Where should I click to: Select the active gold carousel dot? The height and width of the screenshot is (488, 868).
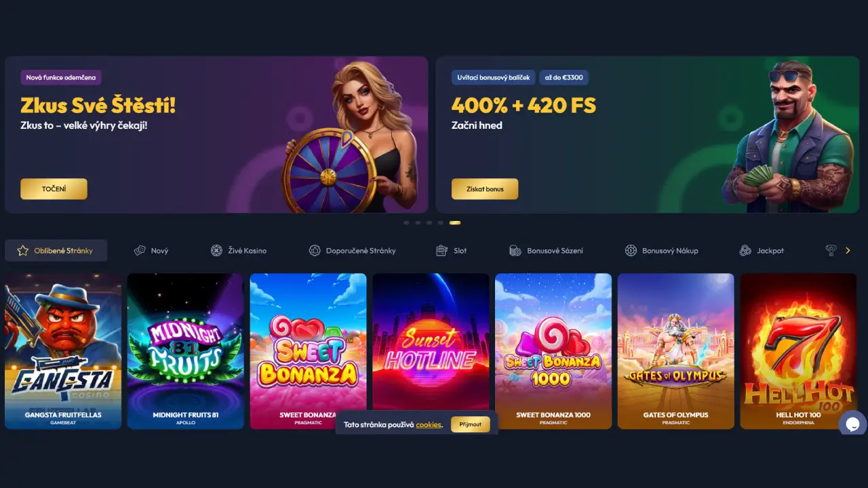[x=455, y=222]
